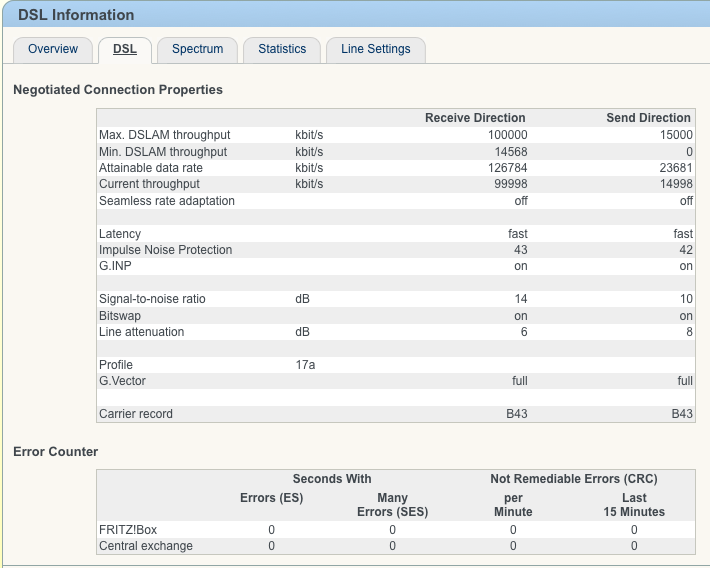Viewport: 710px width, 568px height.
Task: Select the Signal-to-noise ratio row label
Action: tap(152, 299)
